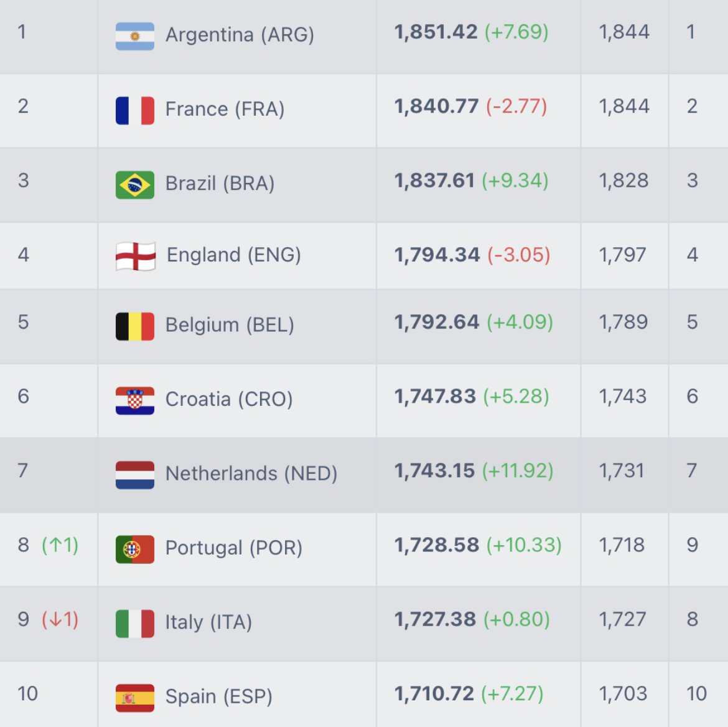Click Brazil's total points 1,837.61
This screenshot has width=728, height=727.
click(434, 181)
